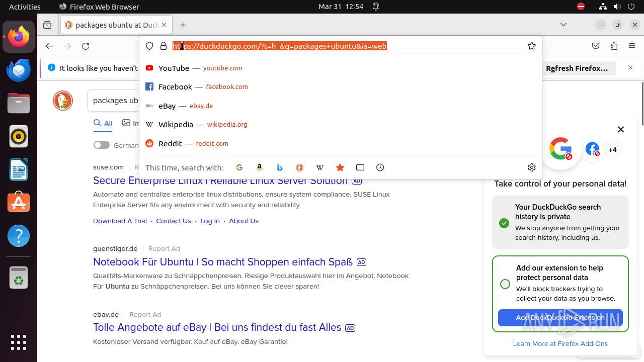Search in History this time
The height and width of the screenshot is (362, 644).
point(380,167)
